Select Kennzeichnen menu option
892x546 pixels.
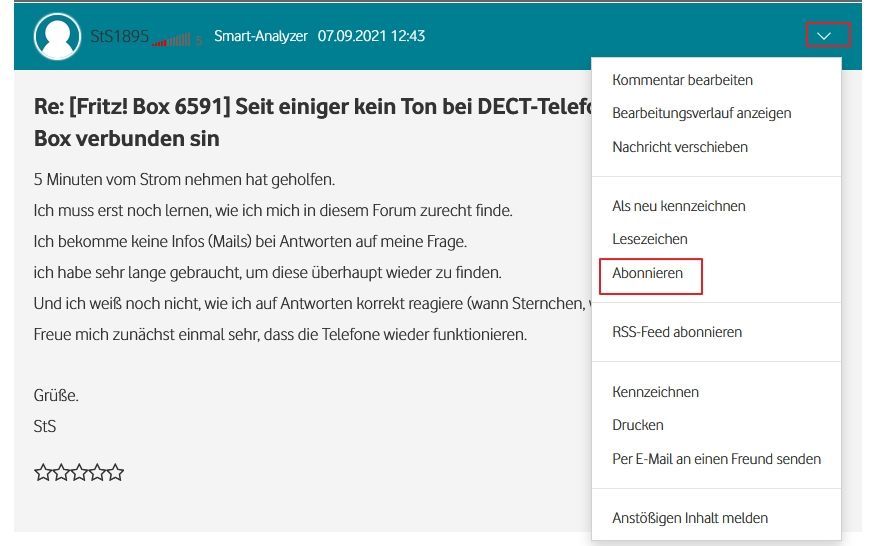pos(655,392)
